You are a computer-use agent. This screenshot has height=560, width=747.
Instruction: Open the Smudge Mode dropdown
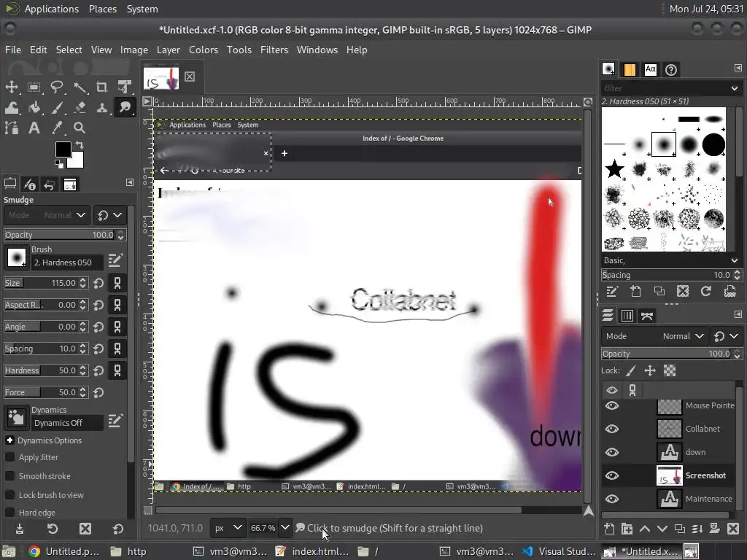[46, 215]
